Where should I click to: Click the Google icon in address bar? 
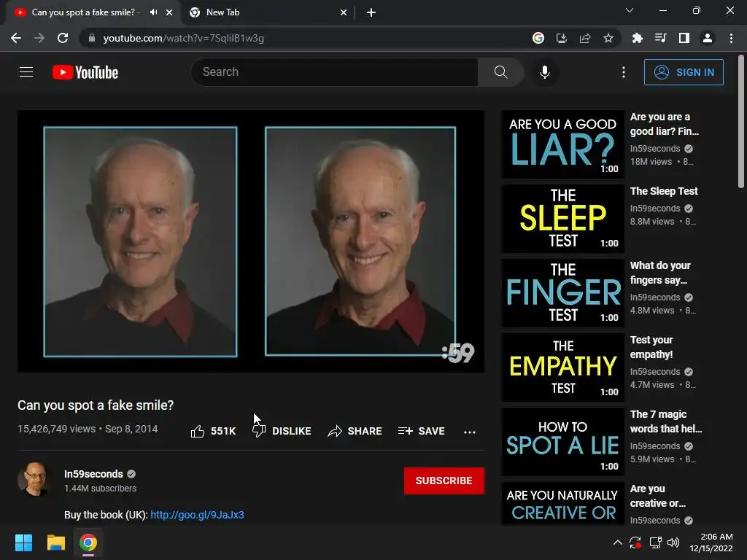pos(538,38)
